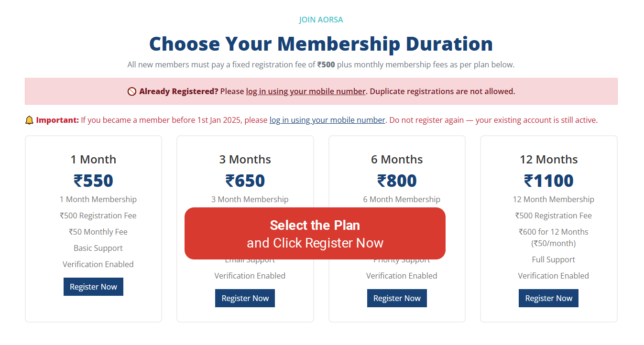644x345 pixels.
Task: Click the prohibited sign icon
Action: [x=132, y=92]
